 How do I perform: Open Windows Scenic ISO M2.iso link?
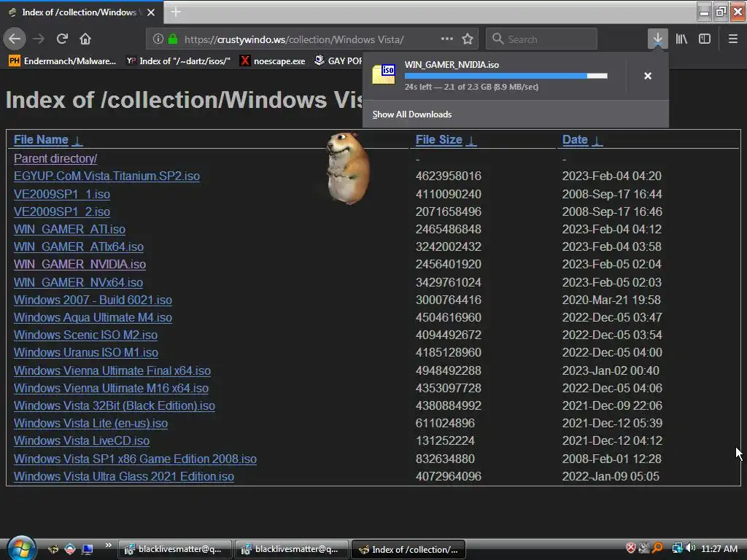coord(86,335)
